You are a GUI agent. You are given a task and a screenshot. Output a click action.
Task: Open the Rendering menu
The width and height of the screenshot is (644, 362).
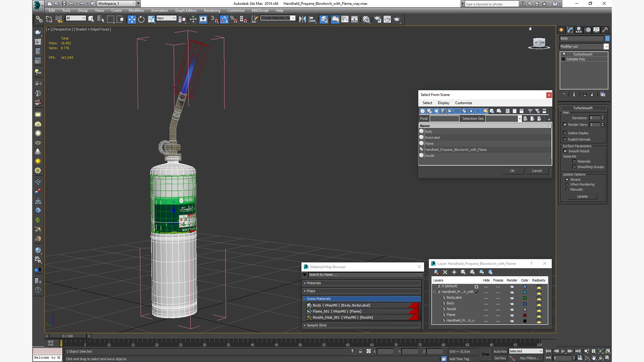[212, 11]
